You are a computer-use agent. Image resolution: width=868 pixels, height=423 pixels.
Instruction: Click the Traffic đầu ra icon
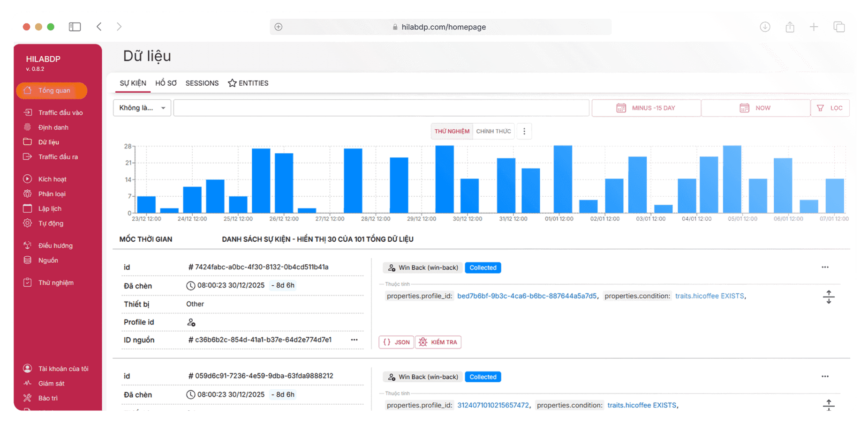click(28, 156)
